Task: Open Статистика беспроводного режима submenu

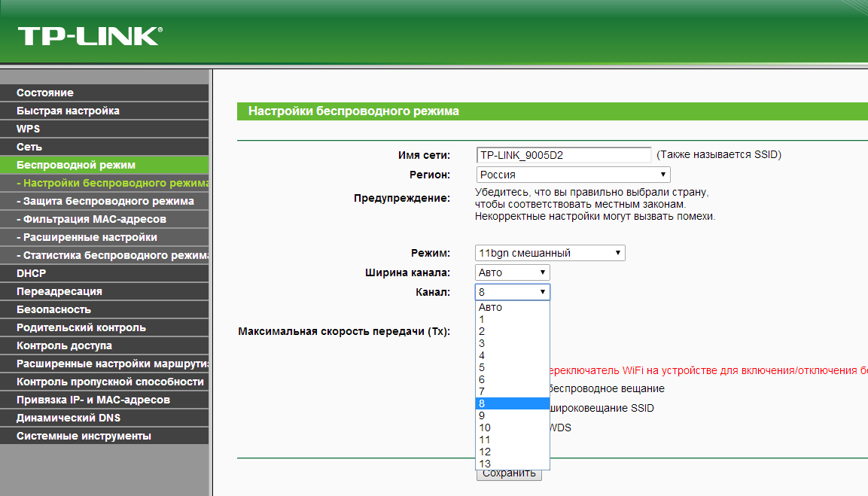Action: click(104, 255)
